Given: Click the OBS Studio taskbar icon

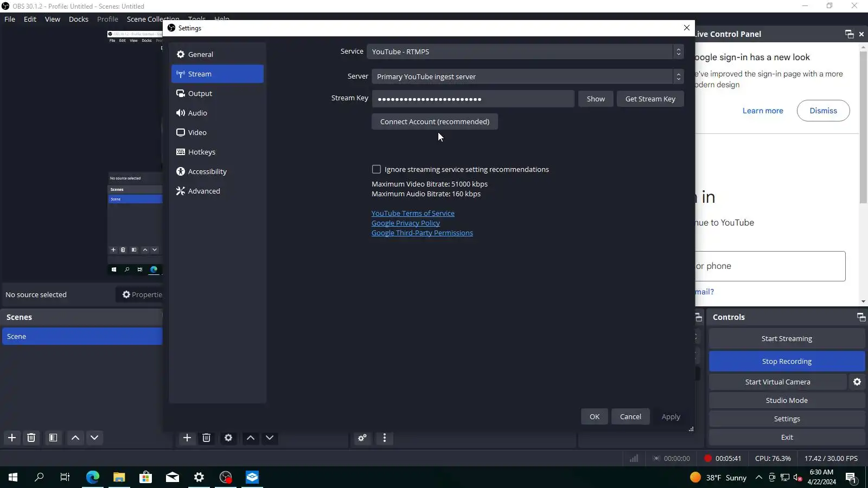Looking at the screenshot, I should pos(226,477).
